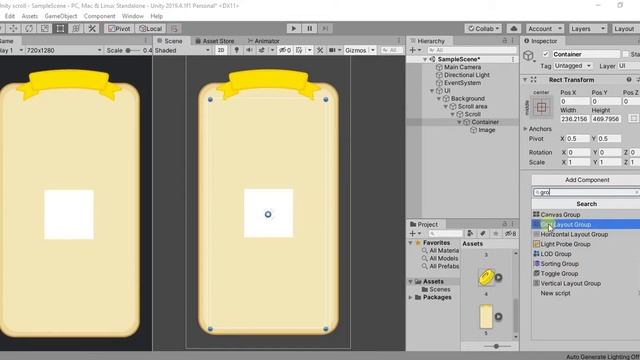Viewport: 640px width, 360px height.
Task: Open the anchor presets box
Action: pyautogui.click(x=541, y=107)
